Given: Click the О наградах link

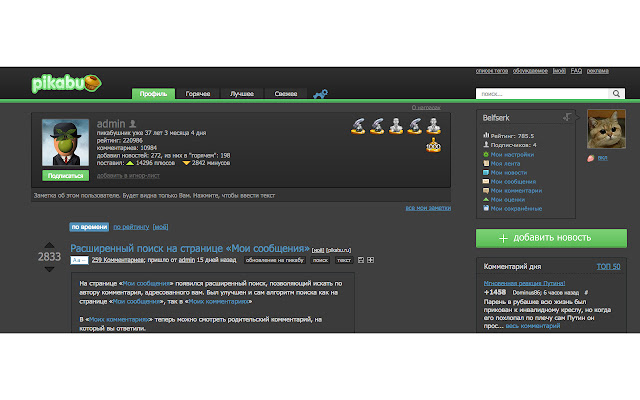Looking at the screenshot, I should tap(426, 107).
